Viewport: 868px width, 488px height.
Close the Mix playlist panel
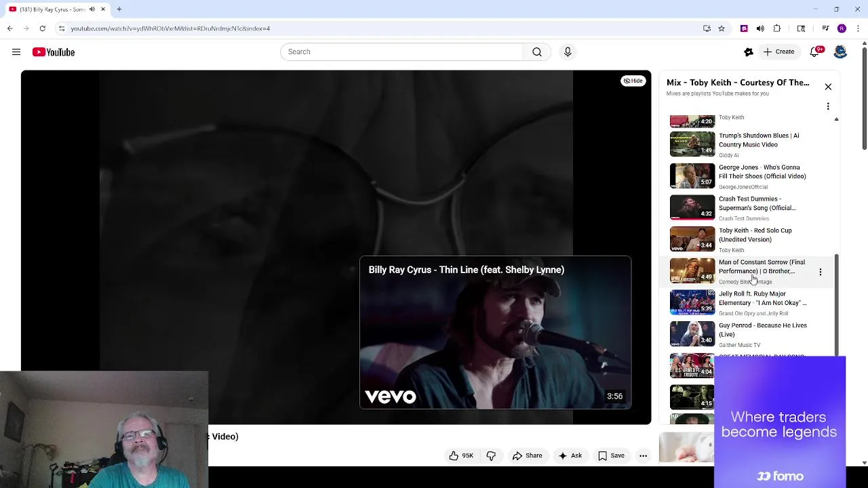[828, 87]
